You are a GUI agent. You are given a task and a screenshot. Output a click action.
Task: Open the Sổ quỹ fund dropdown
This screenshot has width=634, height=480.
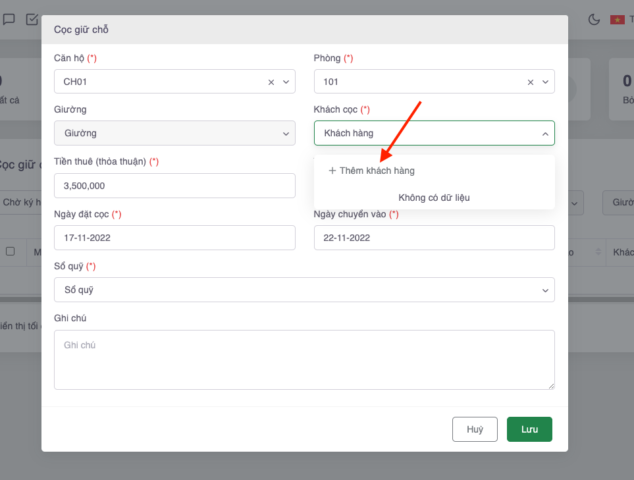304,290
